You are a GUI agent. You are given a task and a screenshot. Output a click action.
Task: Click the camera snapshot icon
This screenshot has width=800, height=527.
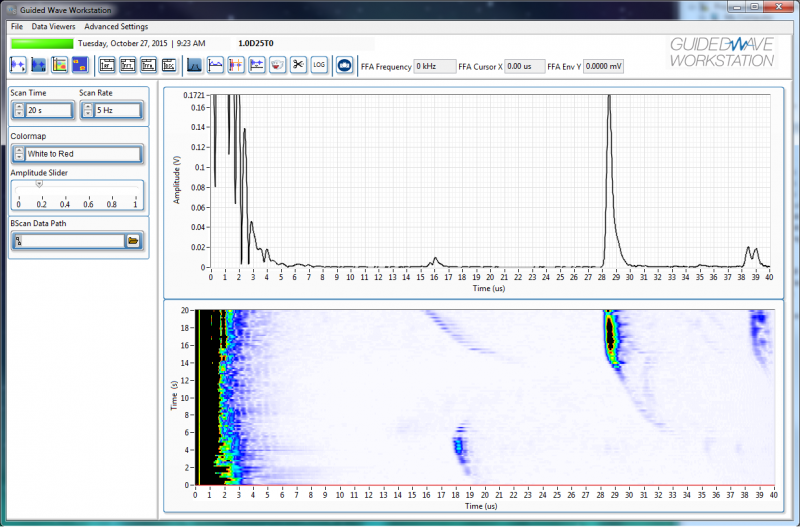coord(344,65)
